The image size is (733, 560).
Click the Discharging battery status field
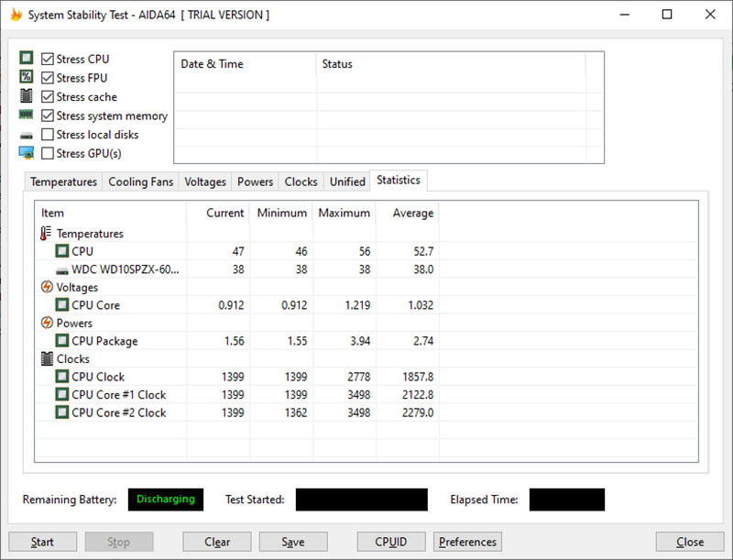click(166, 500)
